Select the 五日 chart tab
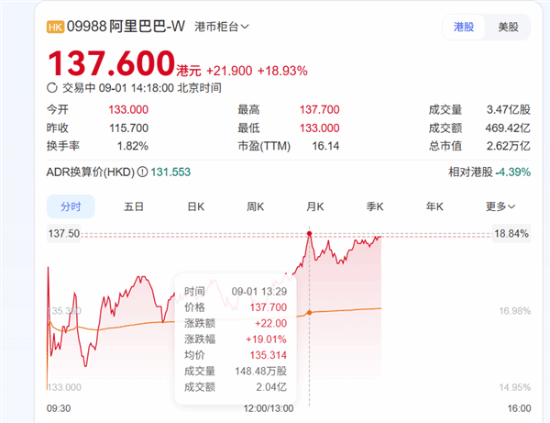 tap(134, 207)
